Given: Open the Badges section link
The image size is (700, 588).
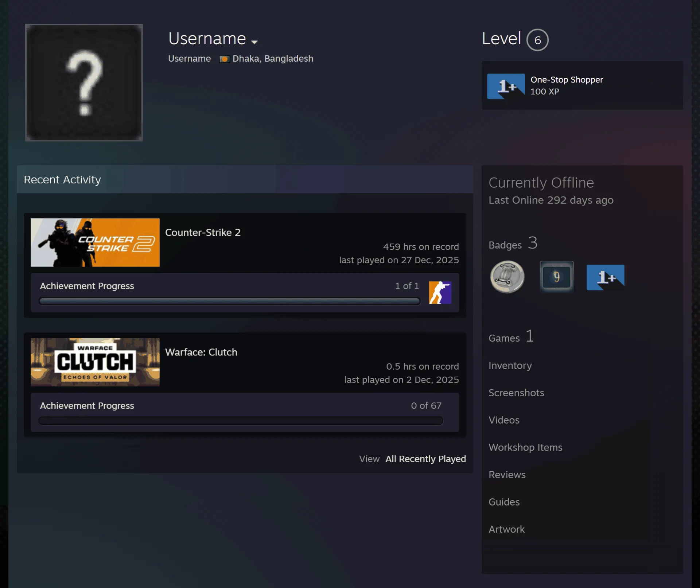Looking at the screenshot, I should [513, 244].
